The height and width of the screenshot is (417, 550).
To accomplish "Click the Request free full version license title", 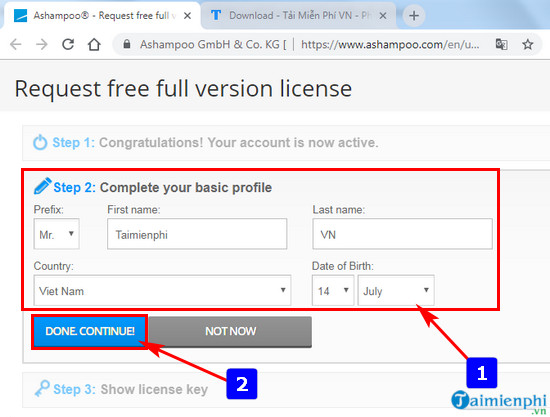I will pyautogui.click(x=183, y=88).
